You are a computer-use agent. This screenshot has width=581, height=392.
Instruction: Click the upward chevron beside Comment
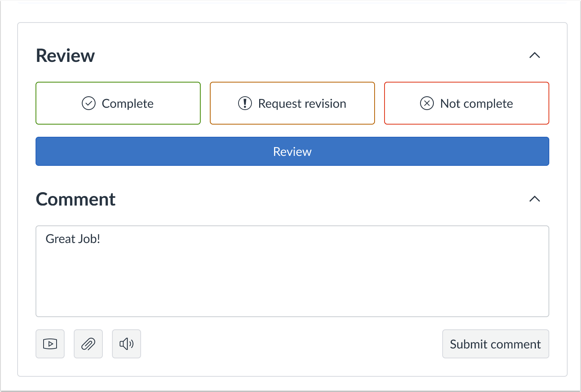(x=535, y=199)
